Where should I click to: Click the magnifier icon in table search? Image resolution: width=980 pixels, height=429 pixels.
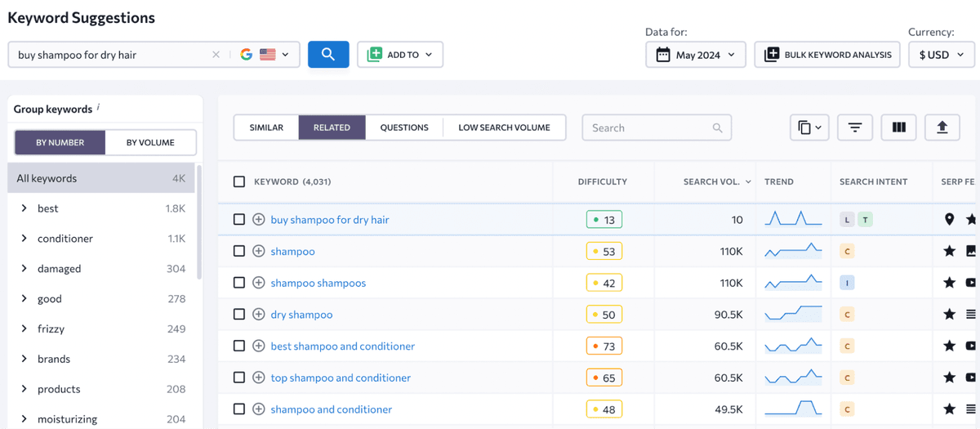click(717, 127)
